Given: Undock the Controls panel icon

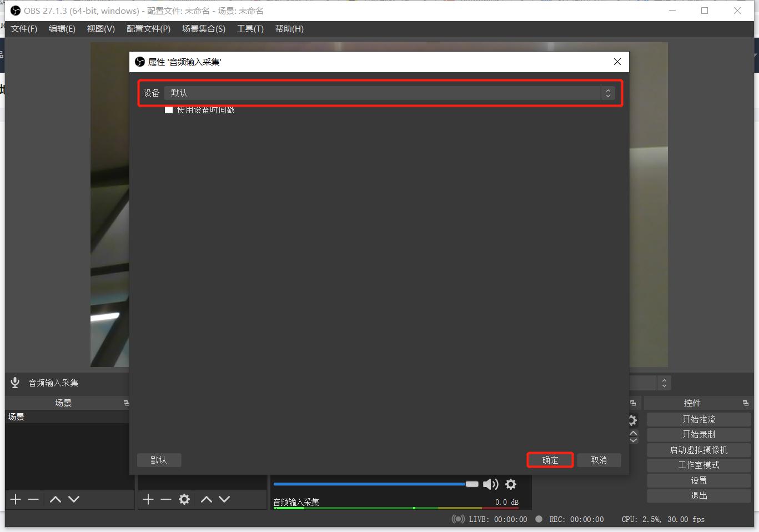Looking at the screenshot, I should (745, 403).
